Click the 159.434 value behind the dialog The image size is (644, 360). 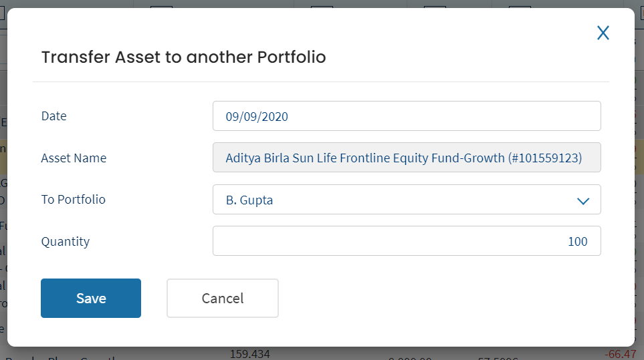click(x=249, y=353)
